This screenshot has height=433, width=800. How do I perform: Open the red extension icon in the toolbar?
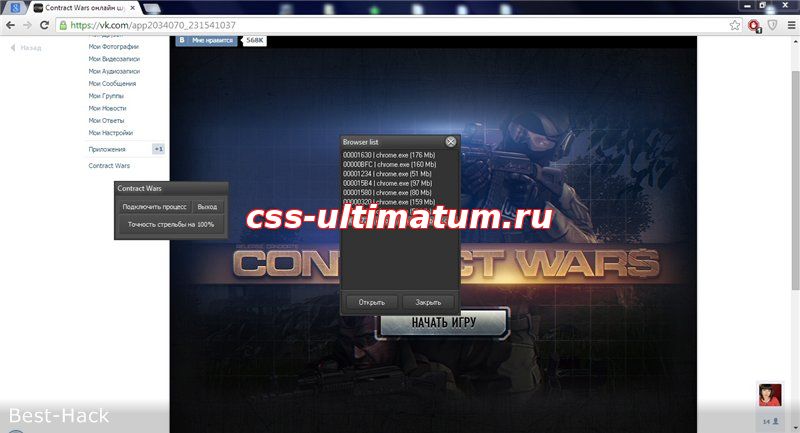755,26
